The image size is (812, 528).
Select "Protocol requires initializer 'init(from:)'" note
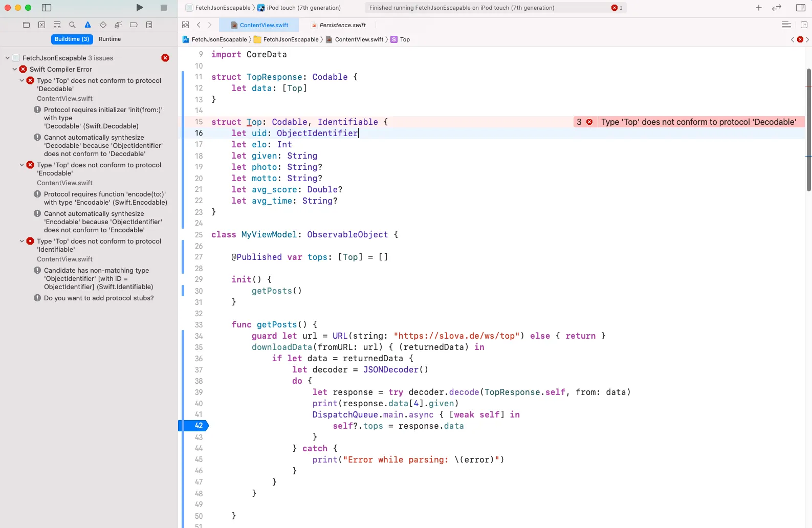point(103,118)
